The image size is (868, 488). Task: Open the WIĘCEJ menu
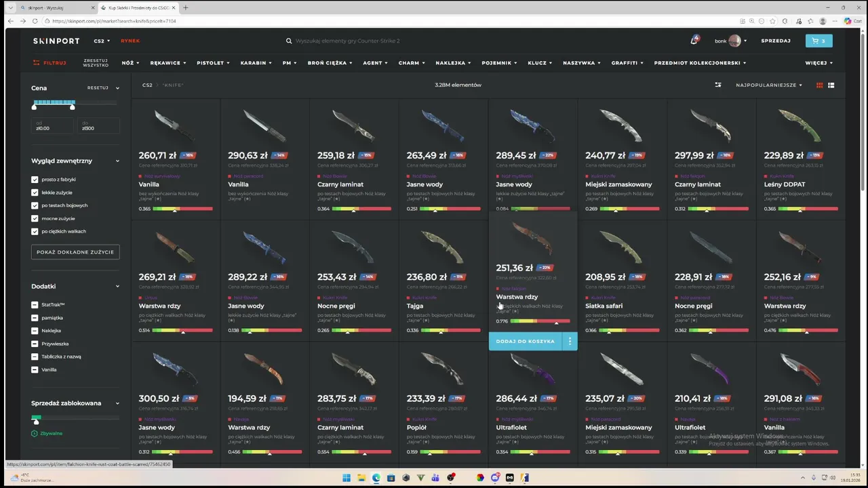[x=818, y=62]
